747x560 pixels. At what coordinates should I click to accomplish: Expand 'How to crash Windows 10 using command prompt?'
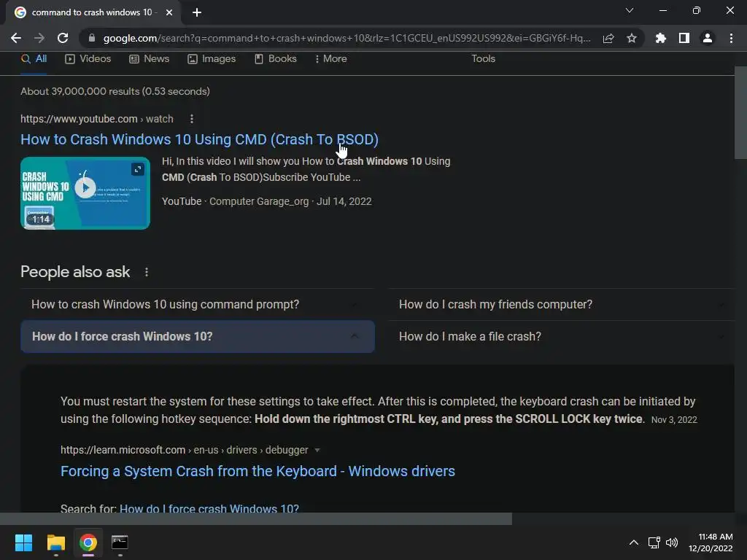tap(197, 304)
